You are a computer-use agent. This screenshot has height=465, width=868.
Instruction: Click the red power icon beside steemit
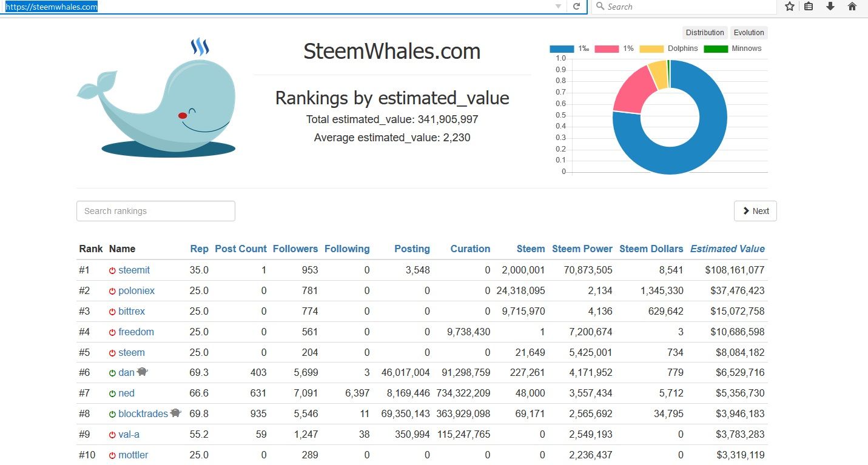point(112,270)
